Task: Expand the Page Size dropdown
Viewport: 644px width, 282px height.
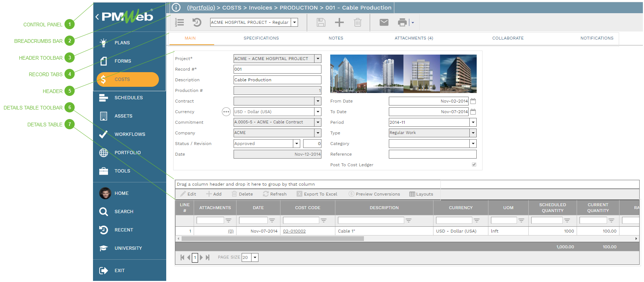Action: click(x=255, y=257)
